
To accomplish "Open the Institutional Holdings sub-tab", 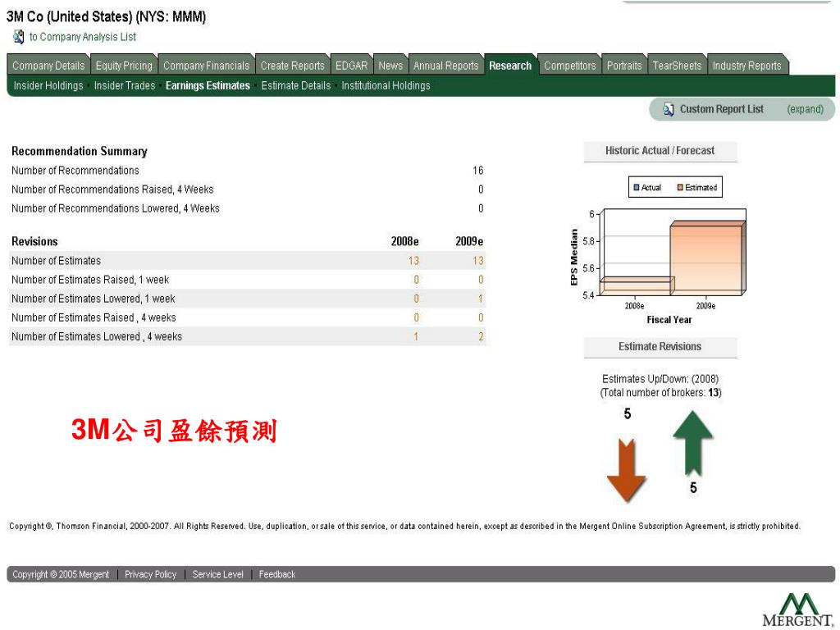I will 386,85.
